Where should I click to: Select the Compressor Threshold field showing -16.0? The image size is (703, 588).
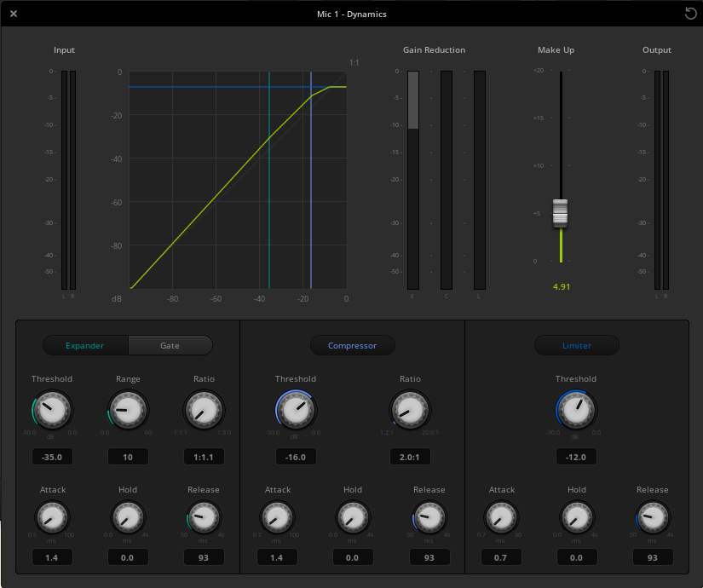click(296, 457)
